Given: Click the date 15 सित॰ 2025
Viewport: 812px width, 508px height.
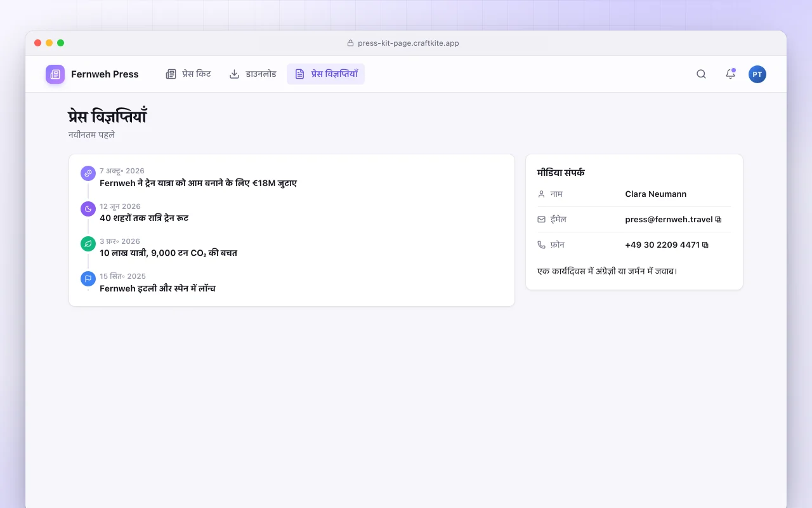Looking at the screenshot, I should point(122,276).
